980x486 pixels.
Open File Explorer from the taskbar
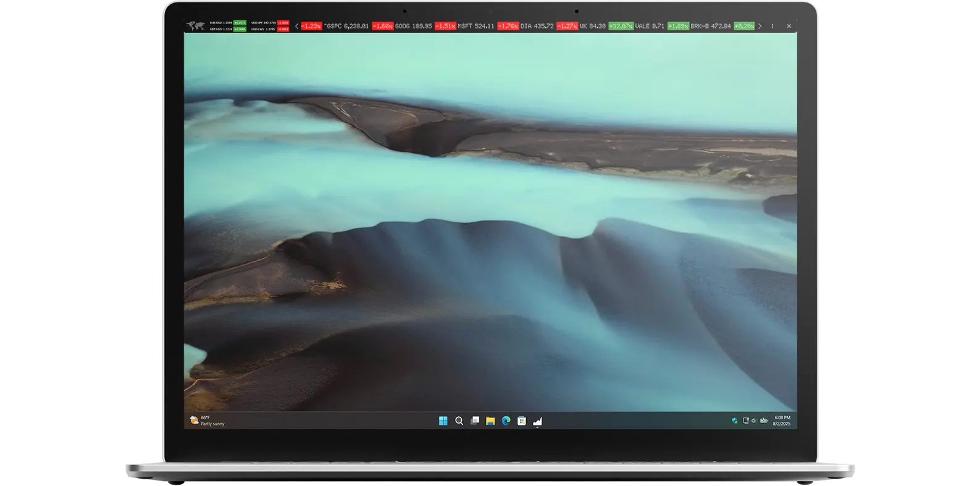(x=490, y=421)
